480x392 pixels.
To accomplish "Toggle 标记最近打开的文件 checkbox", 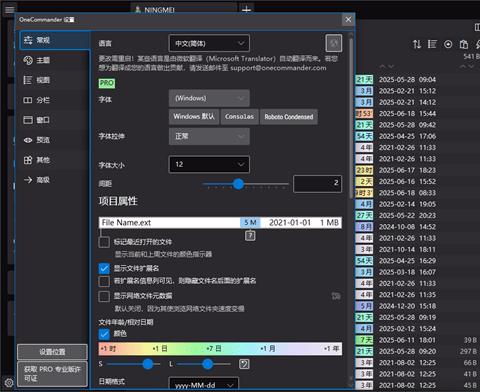I will [104, 242].
